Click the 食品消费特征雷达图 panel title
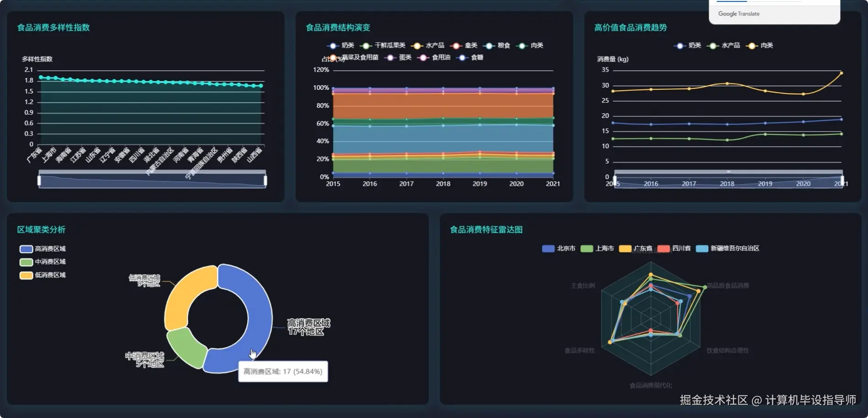 point(486,230)
